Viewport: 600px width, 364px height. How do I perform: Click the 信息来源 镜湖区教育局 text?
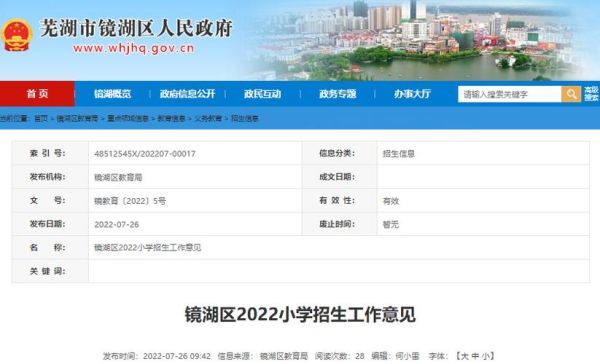tap(263, 356)
